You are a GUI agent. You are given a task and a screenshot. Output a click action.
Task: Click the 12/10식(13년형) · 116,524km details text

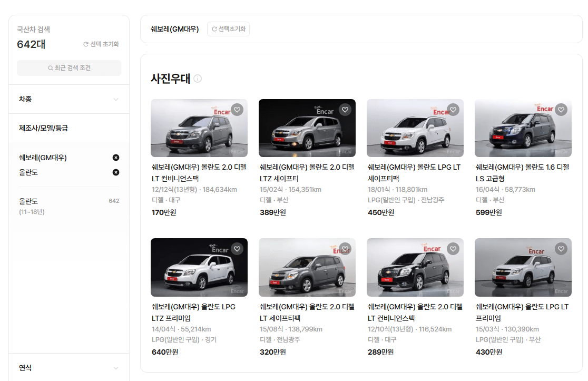(409, 329)
